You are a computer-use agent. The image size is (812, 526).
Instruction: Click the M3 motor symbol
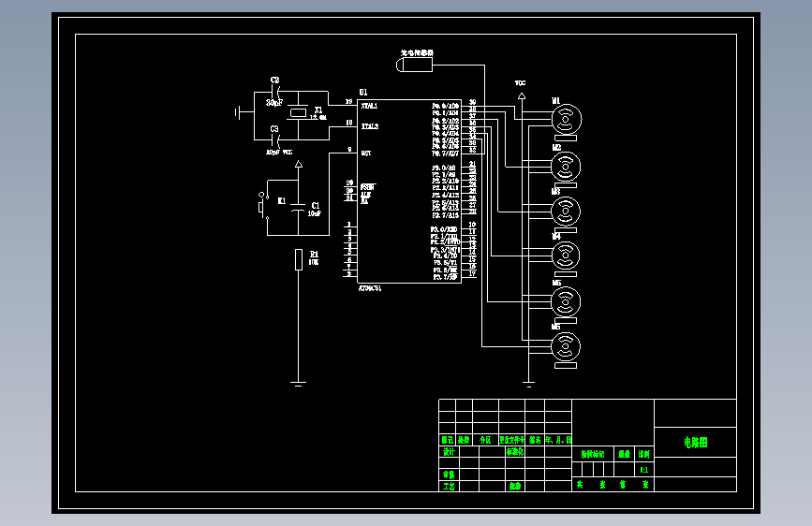coord(566,212)
